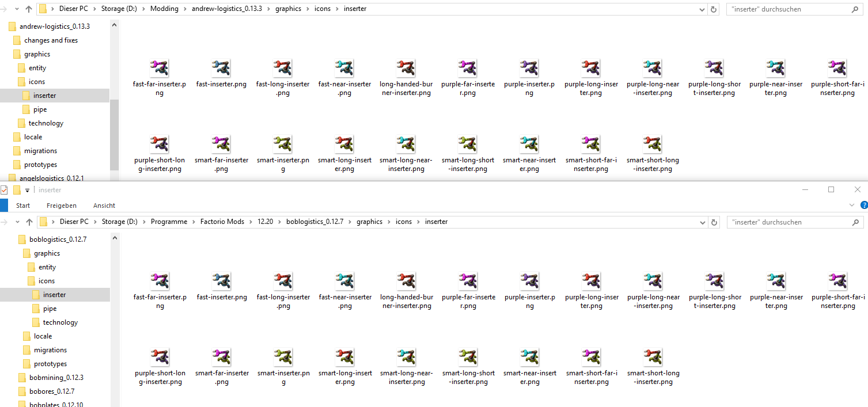Select smart-near-inserter.png in the andrew-logistics window
Viewport: 868px width, 407px height.
point(529,154)
